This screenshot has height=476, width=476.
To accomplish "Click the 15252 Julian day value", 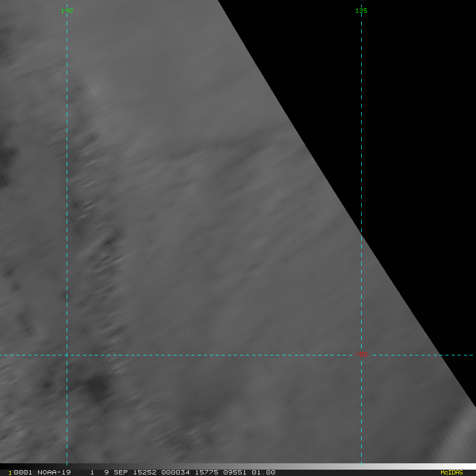I will coord(144,472).
